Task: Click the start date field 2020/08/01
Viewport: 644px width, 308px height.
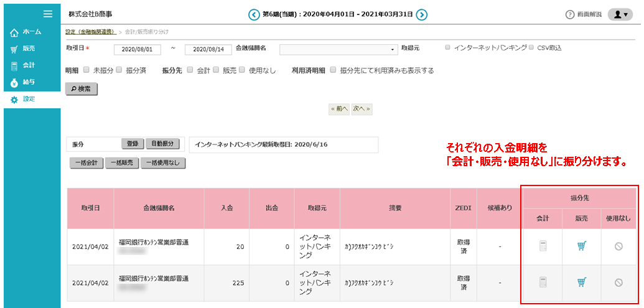Action: coord(138,49)
